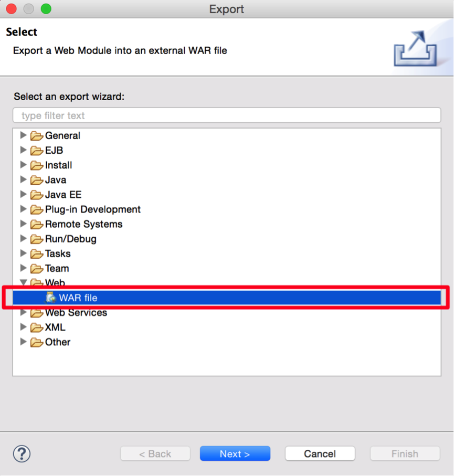Click the help question mark icon
Viewport: 454px width, 476px height.
pyautogui.click(x=22, y=454)
